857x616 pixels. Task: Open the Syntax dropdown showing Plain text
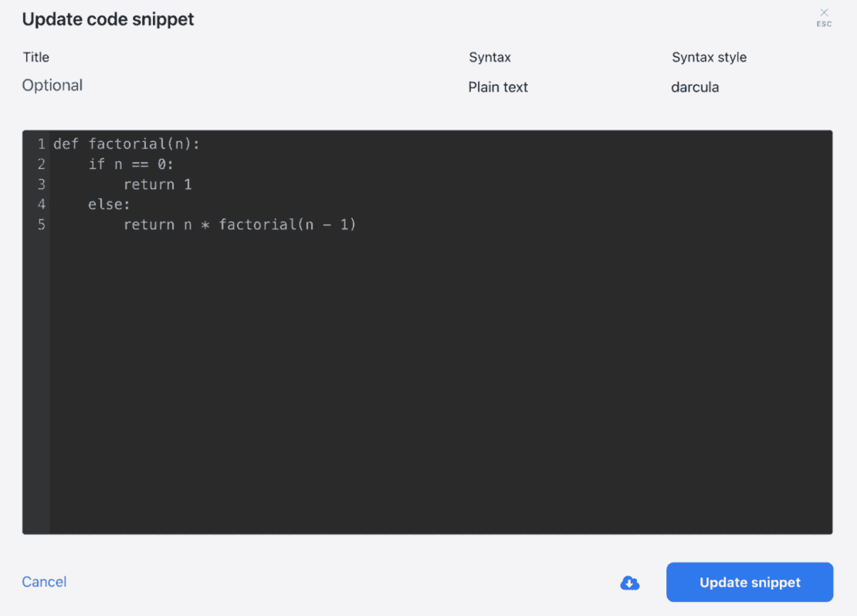click(x=498, y=87)
